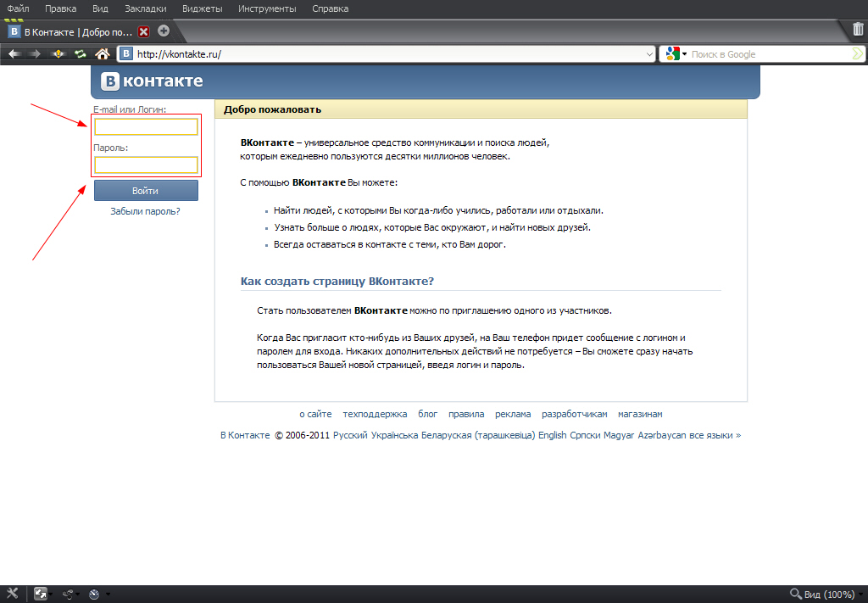Viewport: 868px width, 603px height.
Task: Go to the Home page icon
Action: coord(103,54)
